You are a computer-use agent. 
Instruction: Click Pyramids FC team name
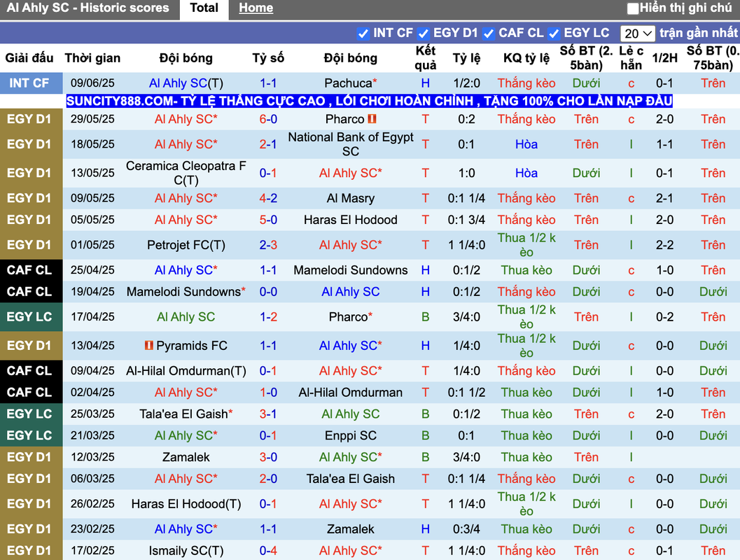point(192,346)
